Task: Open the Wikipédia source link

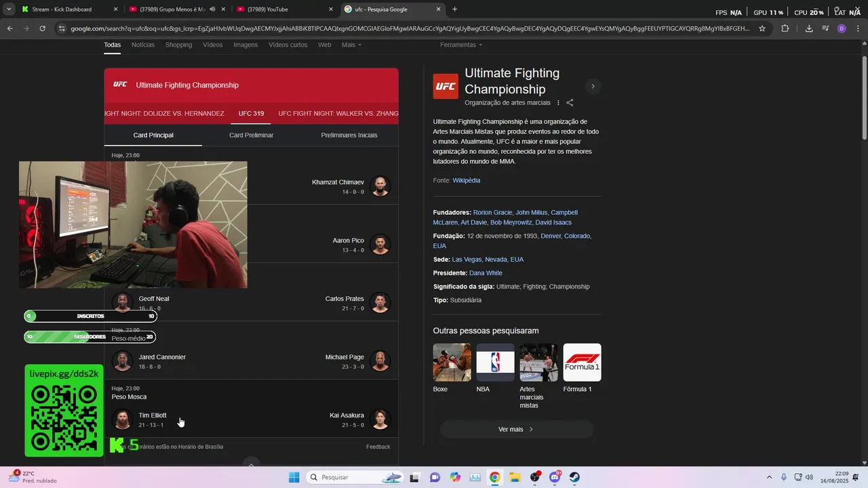Action: coord(467,180)
